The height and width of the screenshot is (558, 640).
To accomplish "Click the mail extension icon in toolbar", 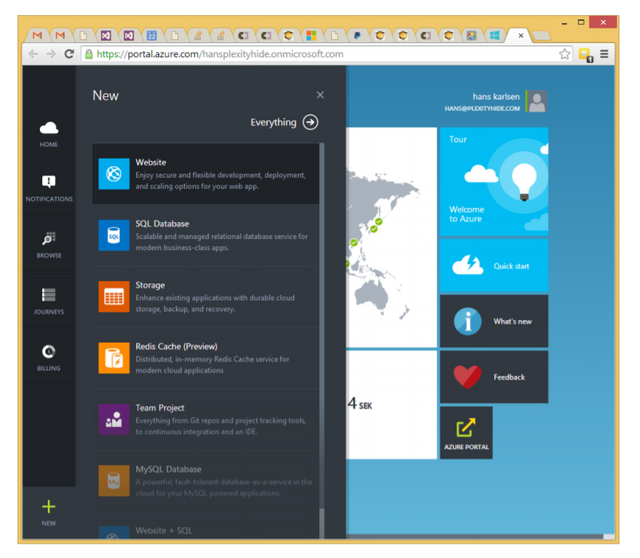I will pyautogui.click(x=585, y=54).
